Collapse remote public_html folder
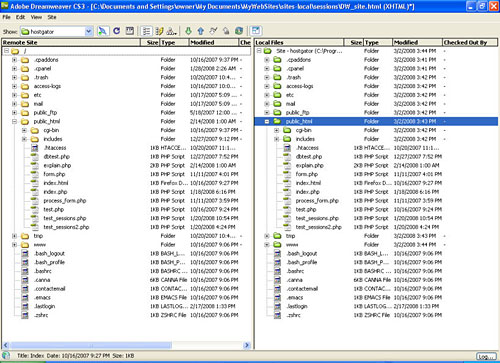The height and width of the screenshot is (363, 500). [x=14, y=121]
